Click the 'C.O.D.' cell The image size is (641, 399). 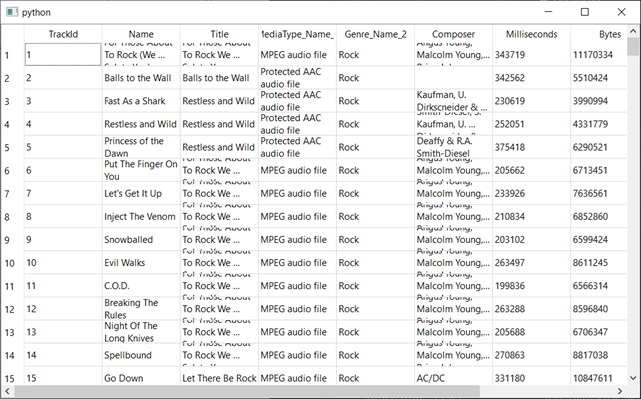coord(141,286)
